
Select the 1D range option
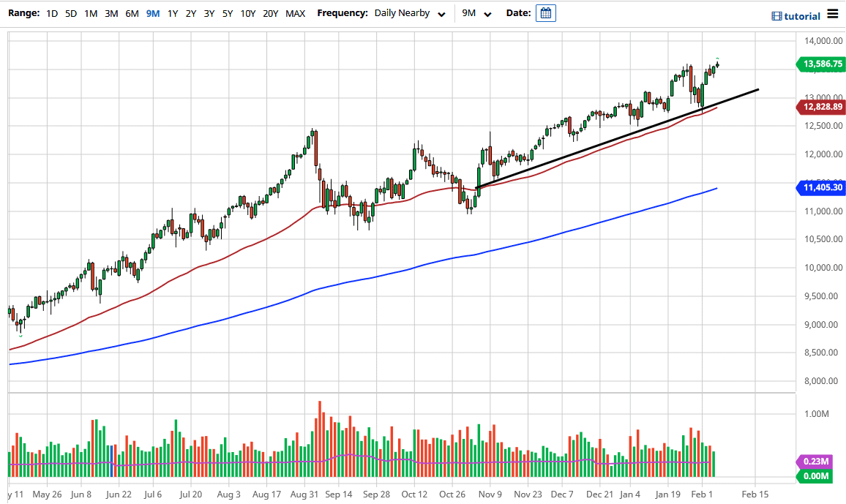point(52,13)
